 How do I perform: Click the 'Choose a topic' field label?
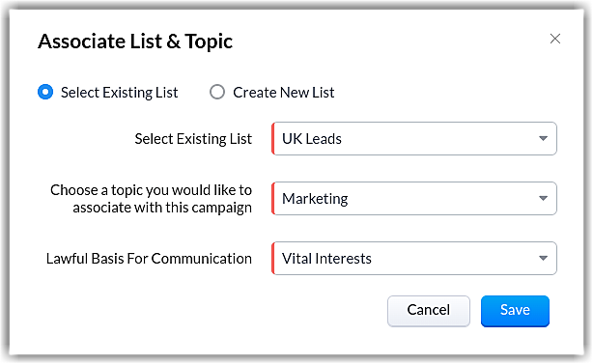[151, 199]
